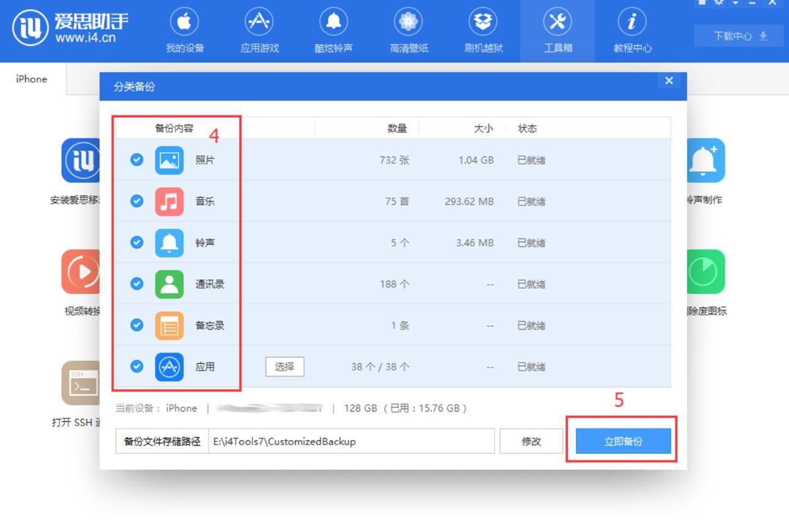Image resolution: width=789 pixels, height=532 pixels.
Task: Toggle the 音乐 (Music) backup checkbox
Action: click(136, 201)
